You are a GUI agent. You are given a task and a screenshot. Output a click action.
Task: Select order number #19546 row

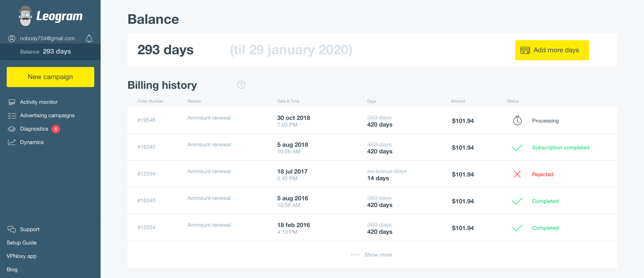pyautogui.click(x=146, y=120)
